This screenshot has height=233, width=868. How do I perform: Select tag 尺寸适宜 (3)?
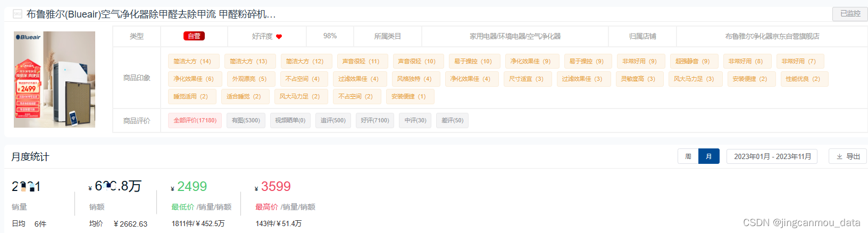point(527,79)
